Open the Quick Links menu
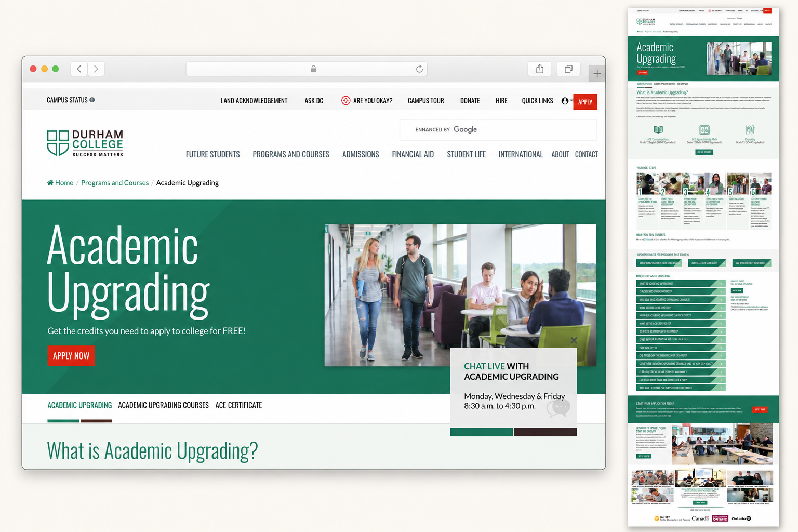Image resolution: width=798 pixels, height=532 pixels. point(537,101)
